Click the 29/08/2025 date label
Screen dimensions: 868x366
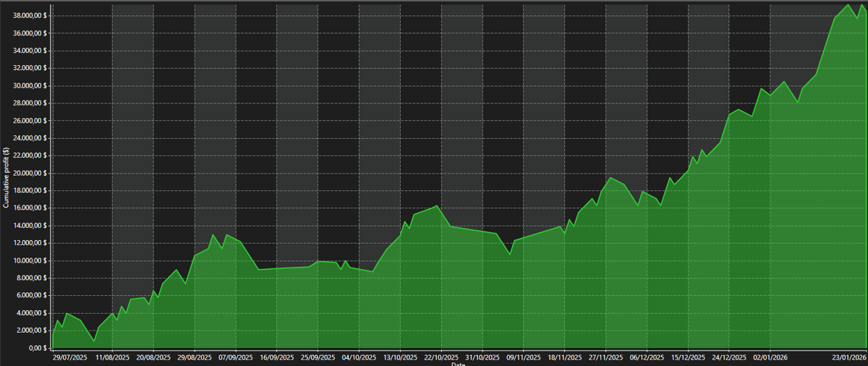click(195, 357)
